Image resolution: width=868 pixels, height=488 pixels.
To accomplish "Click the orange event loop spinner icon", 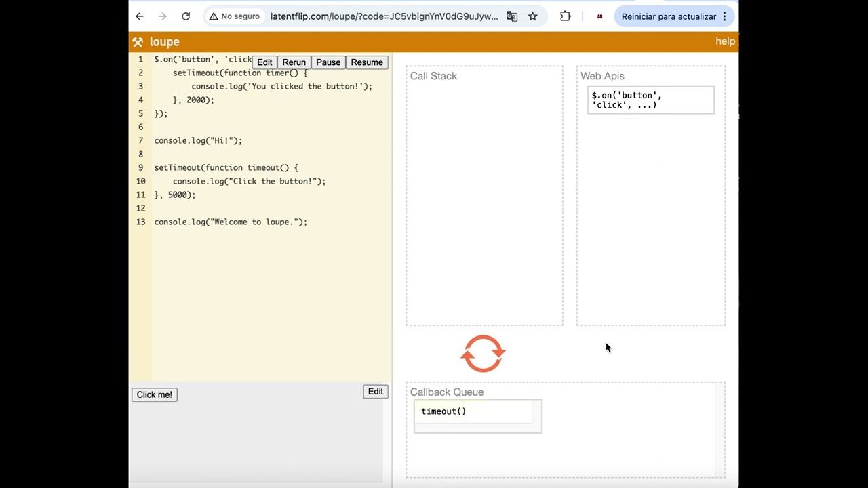I will point(484,354).
